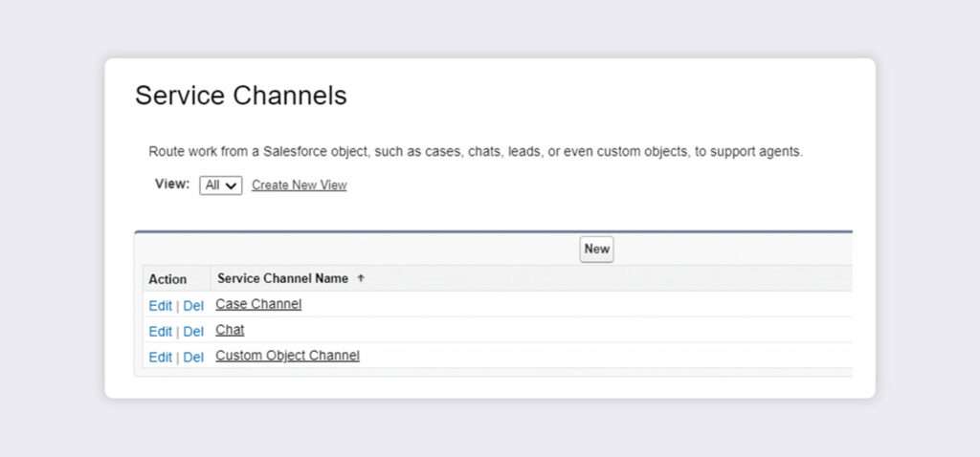Open the Chat channel link

[230, 330]
